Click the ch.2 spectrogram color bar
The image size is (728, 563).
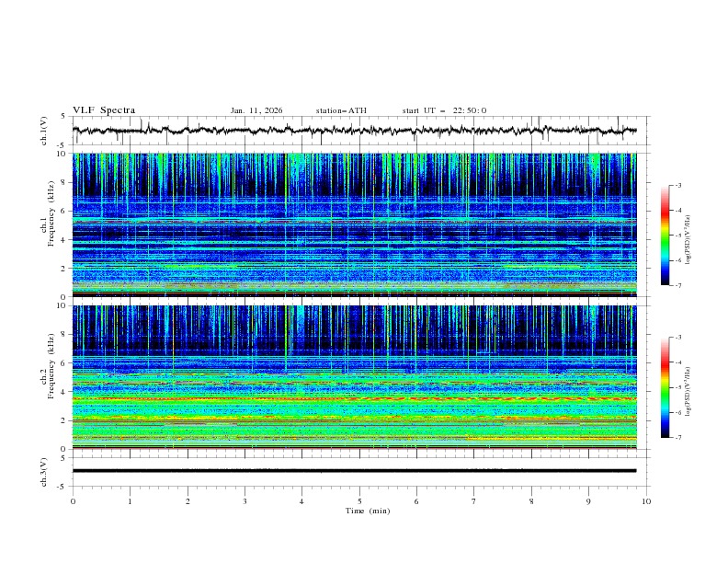(x=665, y=387)
